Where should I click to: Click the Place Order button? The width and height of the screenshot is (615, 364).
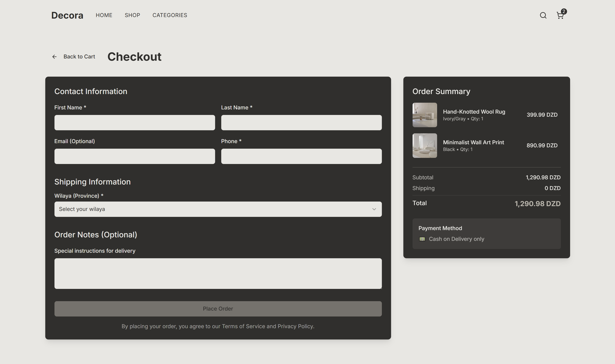[218, 309]
